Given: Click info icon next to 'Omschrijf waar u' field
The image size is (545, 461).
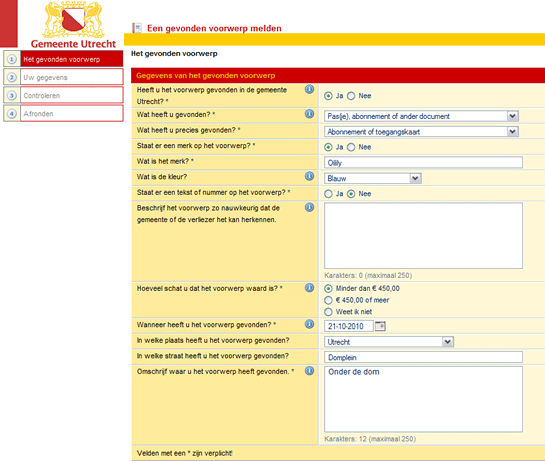Looking at the screenshot, I should pyautogui.click(x=309, y=371).
